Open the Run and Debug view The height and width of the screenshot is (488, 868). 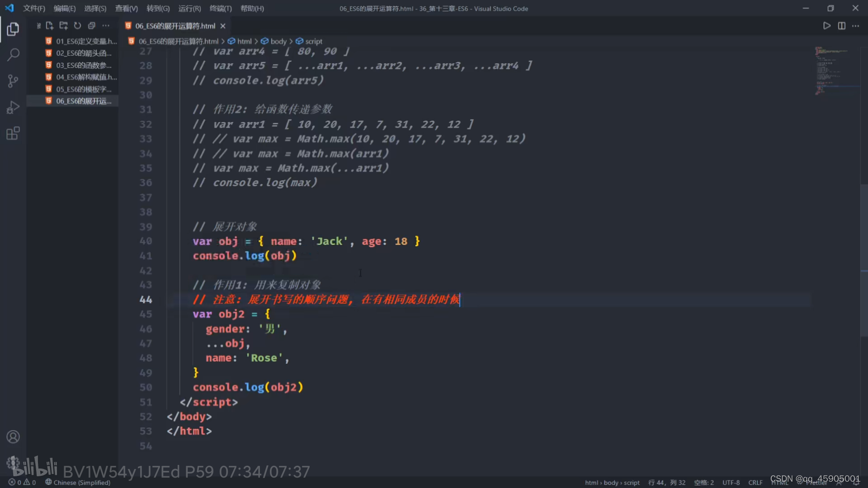point(13,107)
